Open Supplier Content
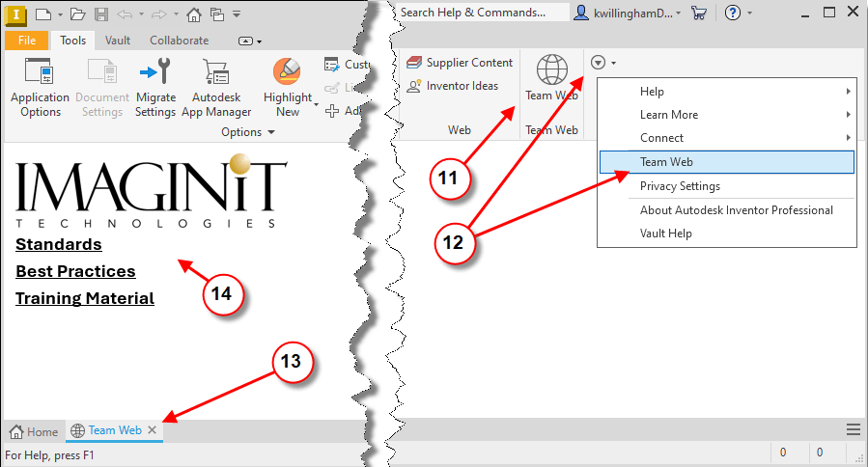 coord(460,63)
